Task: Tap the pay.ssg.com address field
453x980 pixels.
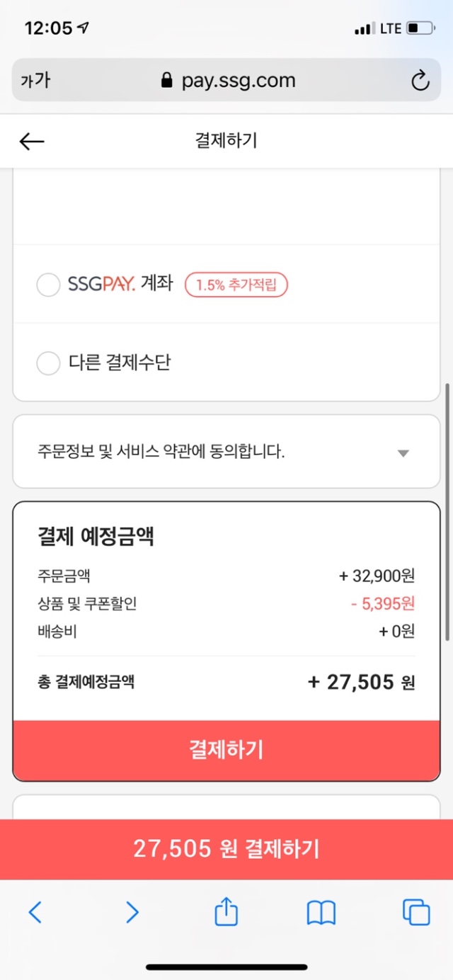Action: click(226, 80)
